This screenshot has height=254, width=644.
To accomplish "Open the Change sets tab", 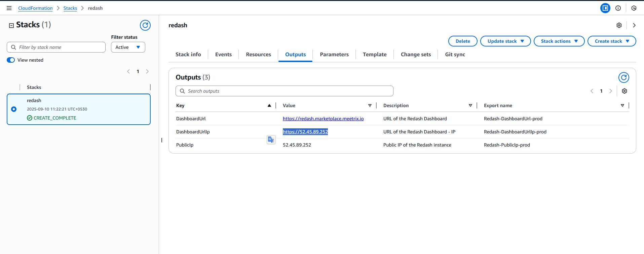I will (416, 54).
